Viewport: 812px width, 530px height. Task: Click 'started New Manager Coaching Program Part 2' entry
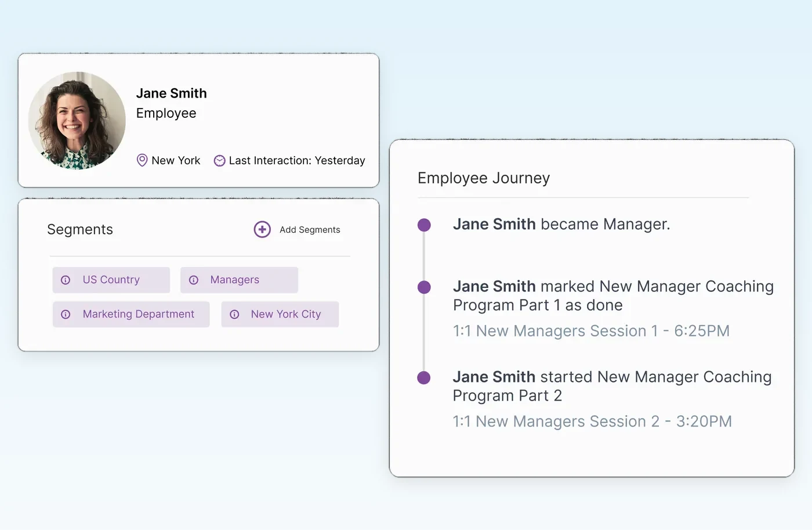pyautogui.click(x=612, y=386)
